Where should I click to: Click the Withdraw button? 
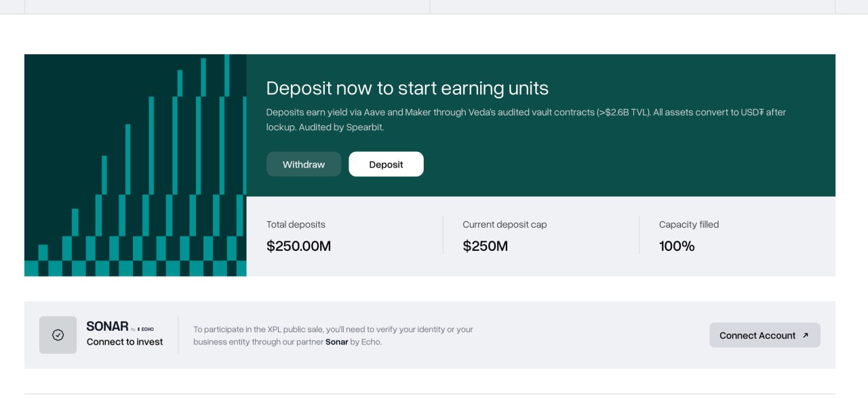304,164
